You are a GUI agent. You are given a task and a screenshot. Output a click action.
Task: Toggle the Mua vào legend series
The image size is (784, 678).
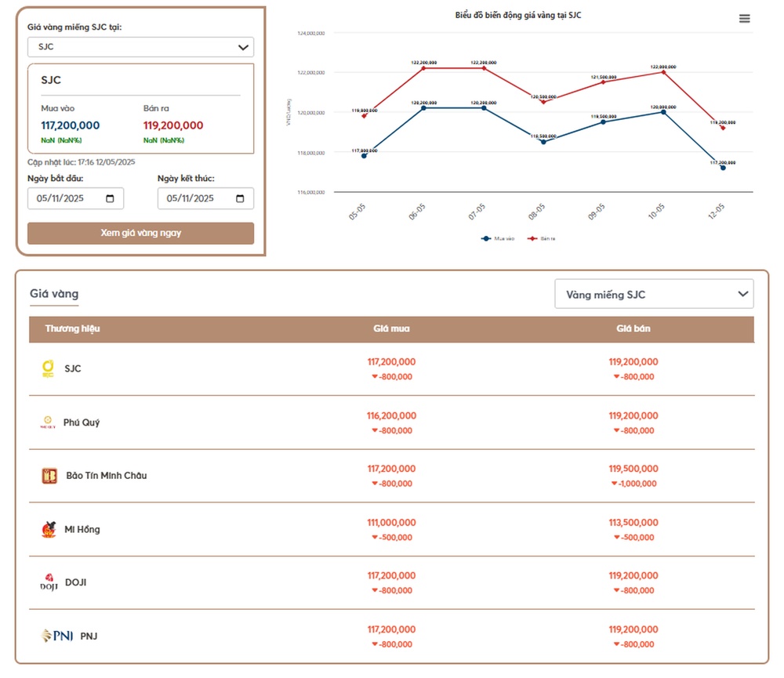pos(498,238)
